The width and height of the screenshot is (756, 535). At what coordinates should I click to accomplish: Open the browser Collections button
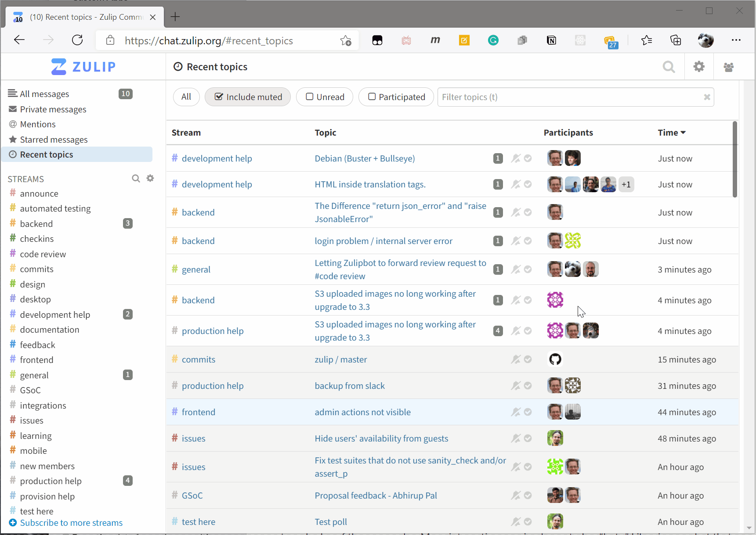coord(676,41)
